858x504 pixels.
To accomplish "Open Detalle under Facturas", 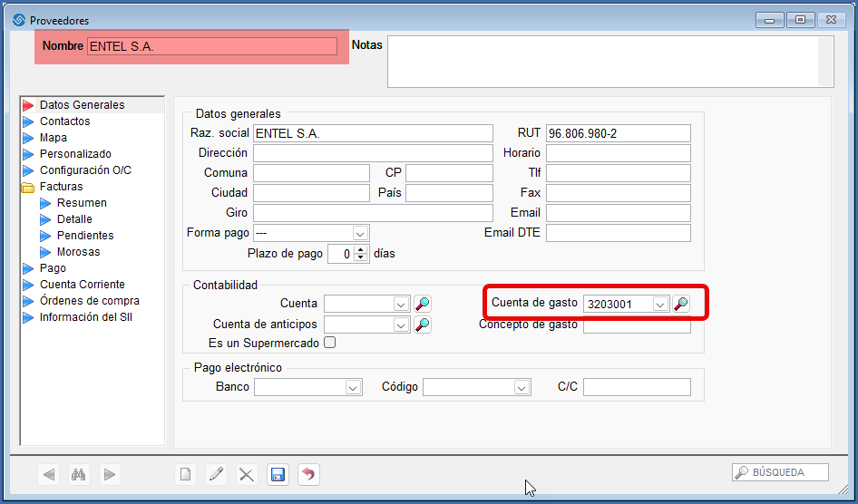I will (74, 219).
